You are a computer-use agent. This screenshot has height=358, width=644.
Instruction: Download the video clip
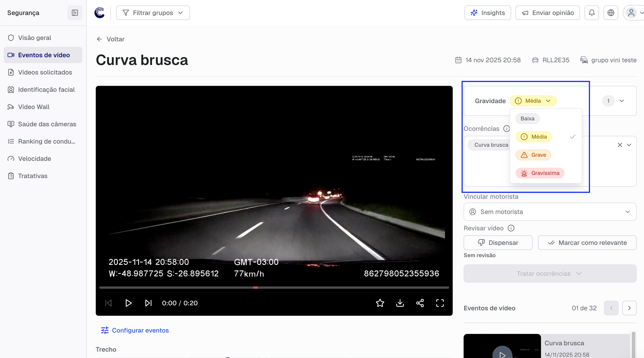coord(400,303)
